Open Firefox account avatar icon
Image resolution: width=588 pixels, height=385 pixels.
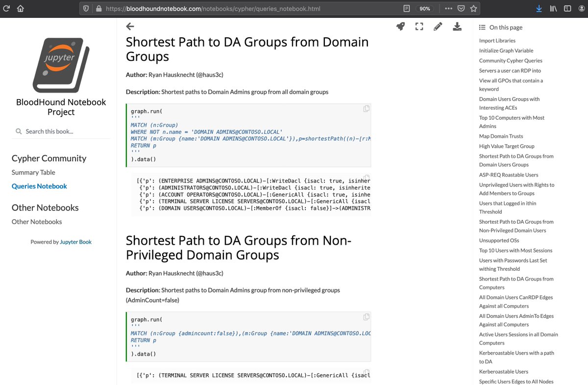click(x=581, y=8)
